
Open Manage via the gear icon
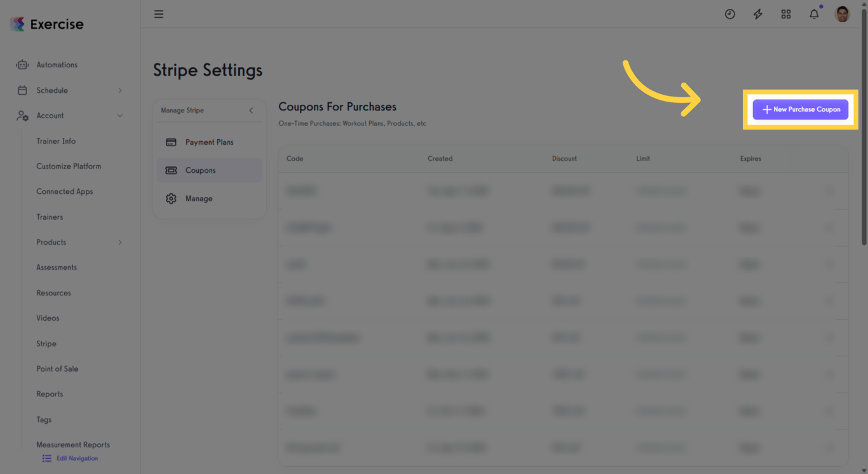[170, 198]
